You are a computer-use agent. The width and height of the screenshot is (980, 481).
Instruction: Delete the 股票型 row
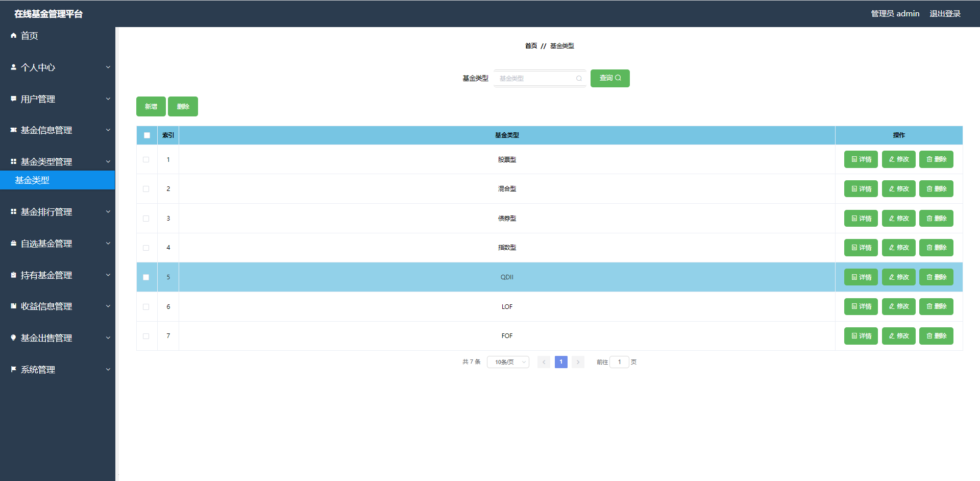pos(936,159)
